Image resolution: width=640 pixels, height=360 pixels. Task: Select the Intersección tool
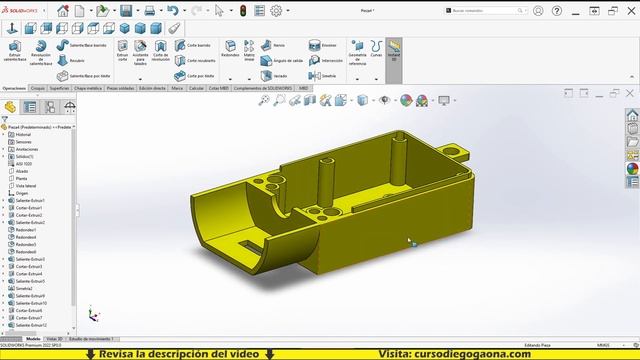click(326, 60)
